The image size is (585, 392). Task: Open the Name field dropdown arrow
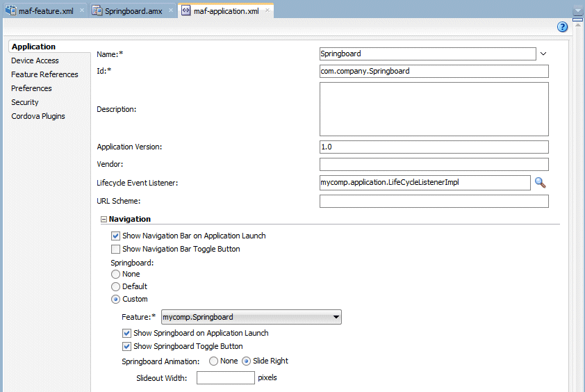(x=543, y=54)
